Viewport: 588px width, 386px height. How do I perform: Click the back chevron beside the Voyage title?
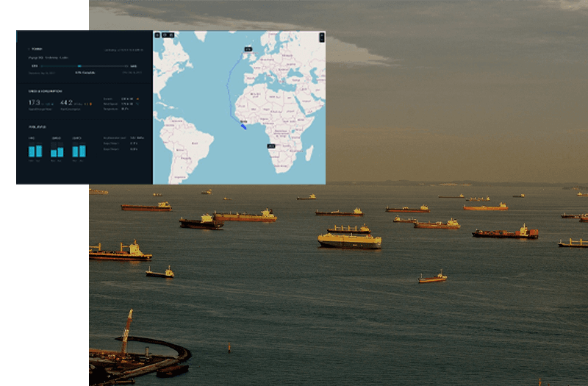[29, 49]
